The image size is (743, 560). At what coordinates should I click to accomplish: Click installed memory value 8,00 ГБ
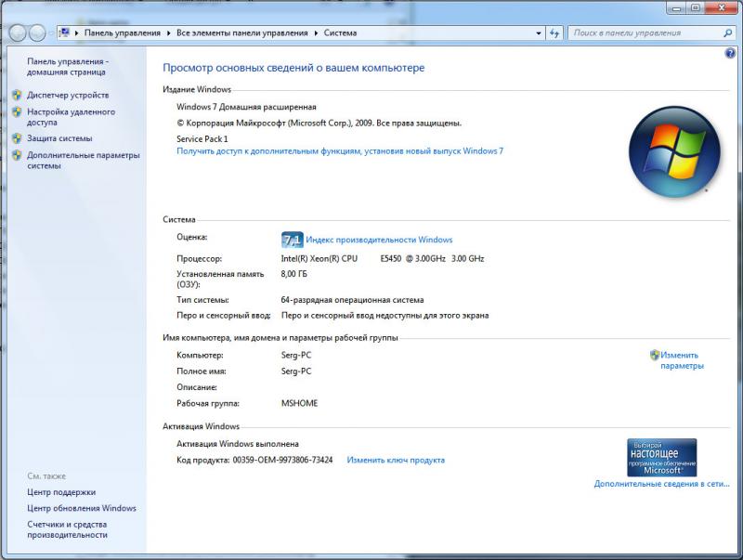(293, 274)
